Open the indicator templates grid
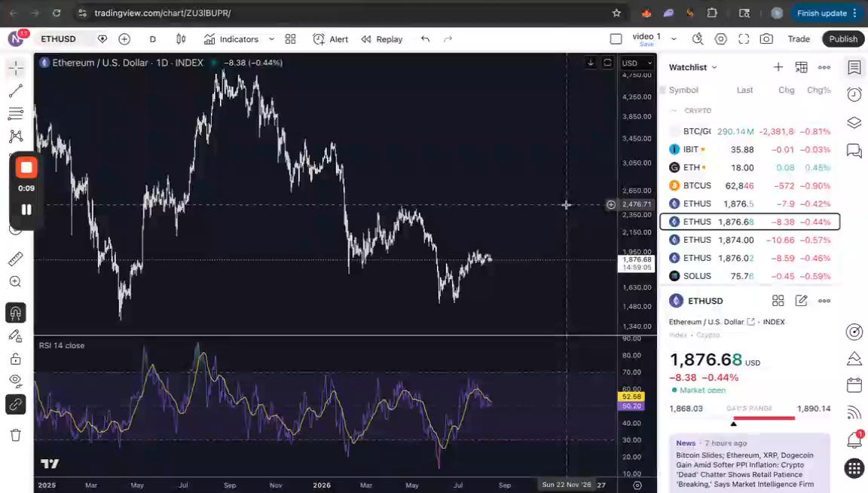This screenshot has width=868, height=493. [291, 38]
